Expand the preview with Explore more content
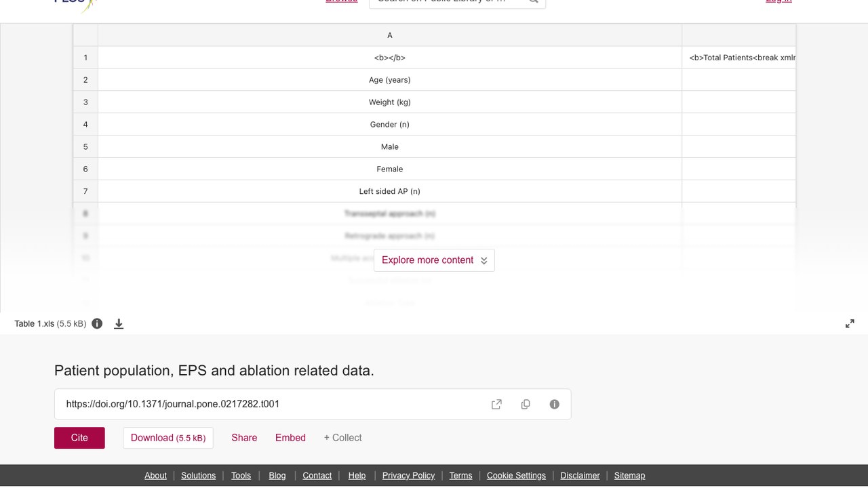 point(434,260)
